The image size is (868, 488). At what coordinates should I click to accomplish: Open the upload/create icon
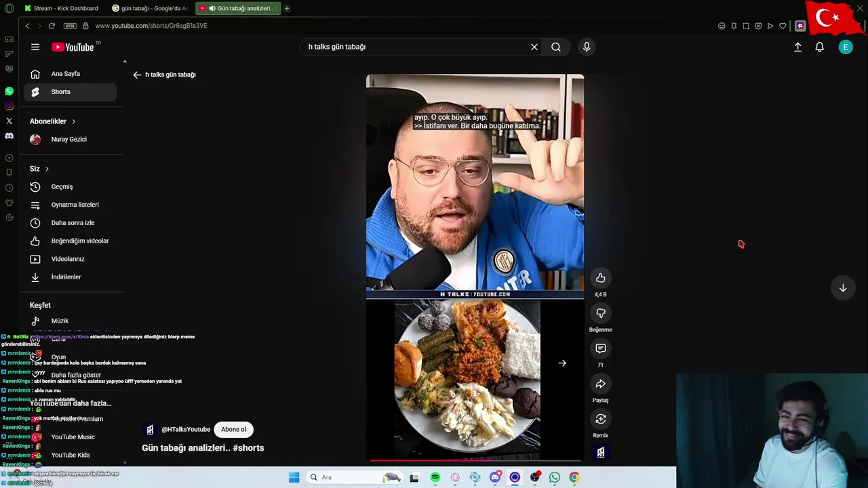(797, 47)
